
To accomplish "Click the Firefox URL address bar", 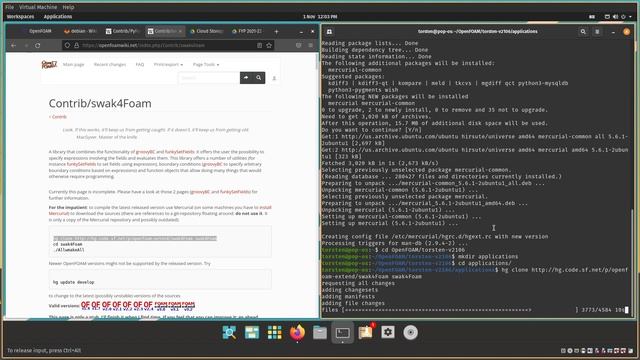I will [x=169, y=45].
